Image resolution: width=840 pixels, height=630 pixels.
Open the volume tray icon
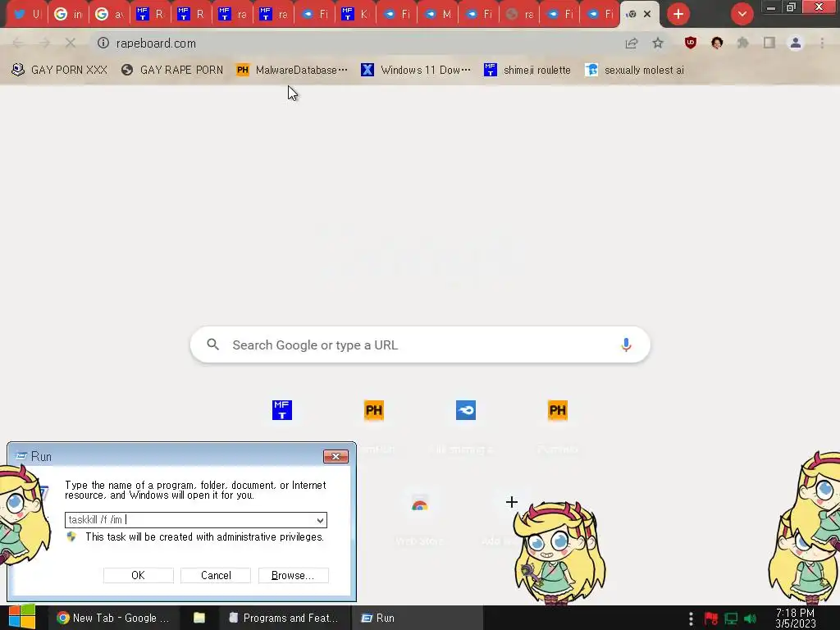click(751, 619)
